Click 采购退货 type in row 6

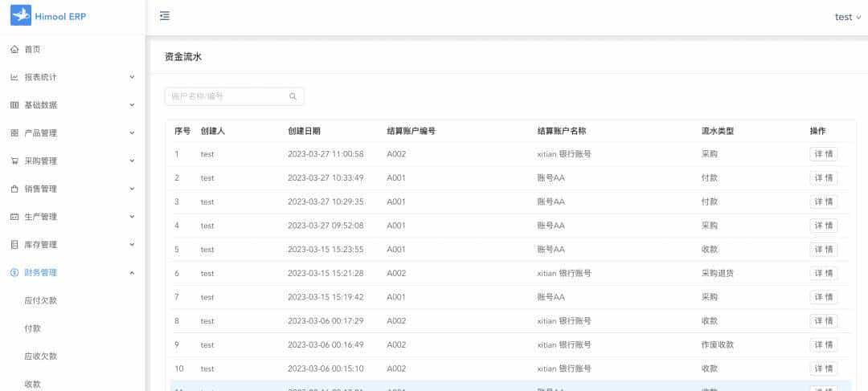tap(718, 273)
